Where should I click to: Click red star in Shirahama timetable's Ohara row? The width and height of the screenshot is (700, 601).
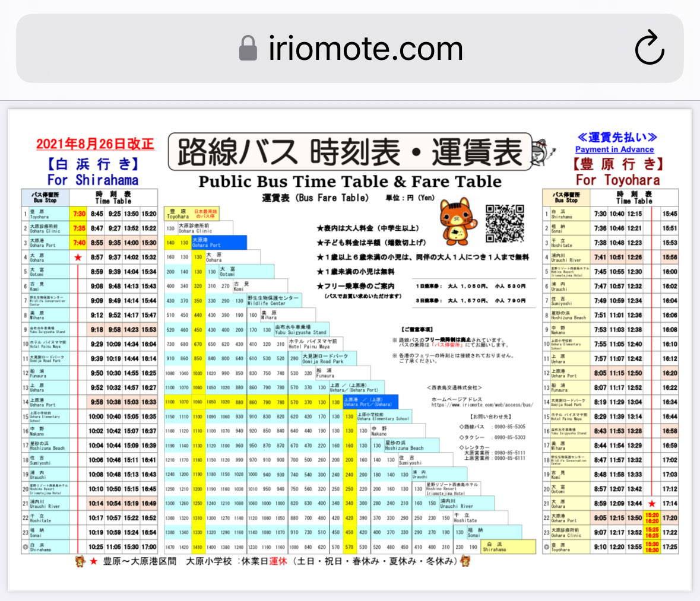pyautogui.click(x=78, y=257)
